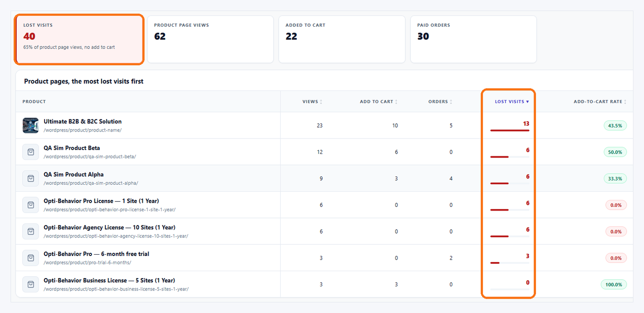Click the orders value 2 for 6-month trial

point(451,258)
